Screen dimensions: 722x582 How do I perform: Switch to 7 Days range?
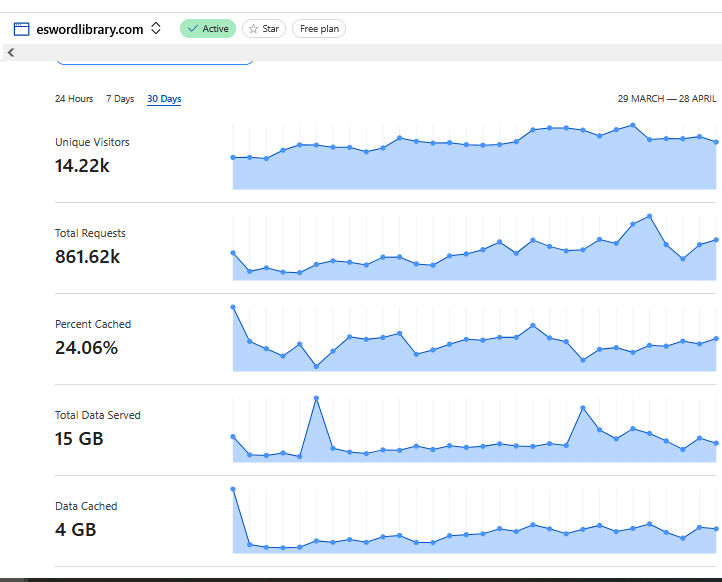click(x=120, y=99)
